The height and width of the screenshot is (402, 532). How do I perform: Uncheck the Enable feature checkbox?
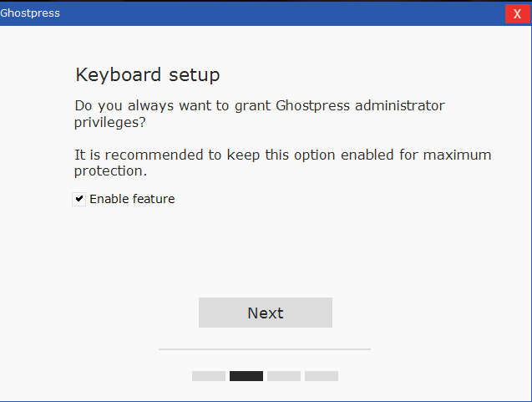click(x=79, y=199)
